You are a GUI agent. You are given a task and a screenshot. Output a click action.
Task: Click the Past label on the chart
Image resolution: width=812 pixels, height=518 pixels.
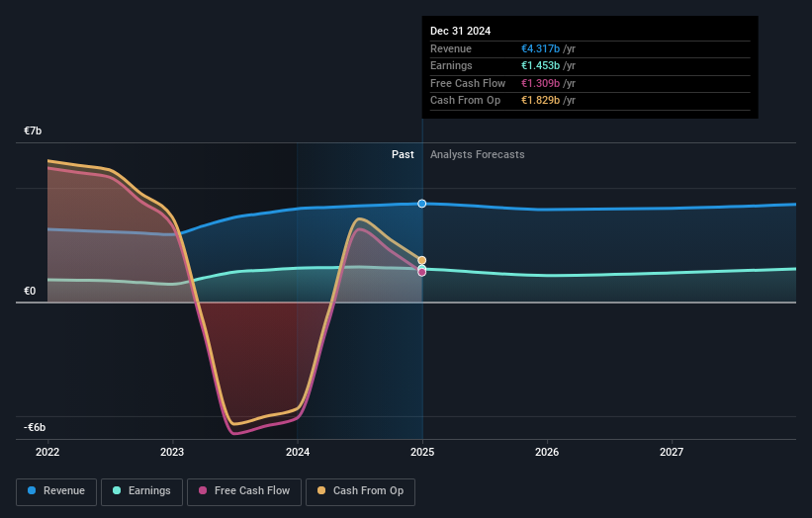403,154
